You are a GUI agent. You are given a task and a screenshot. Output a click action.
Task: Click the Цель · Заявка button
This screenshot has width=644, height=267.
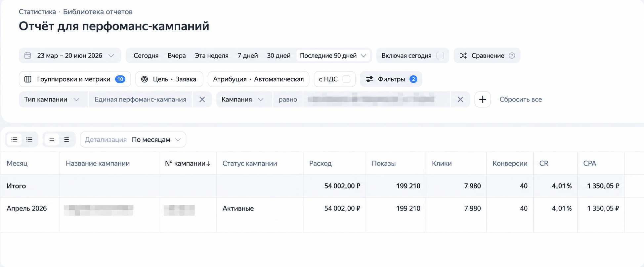pos(169,79)
